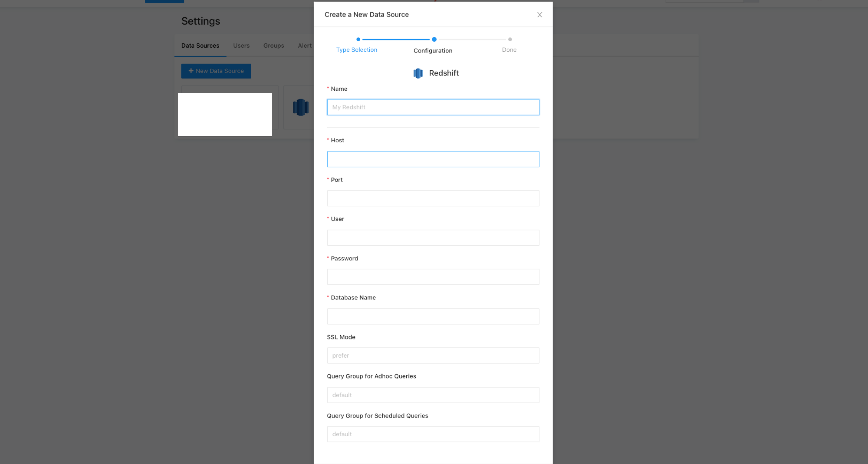This screenshot has width=868, height=464.
Task: Open the Groups settings tab
Action: tap(274, 46)
